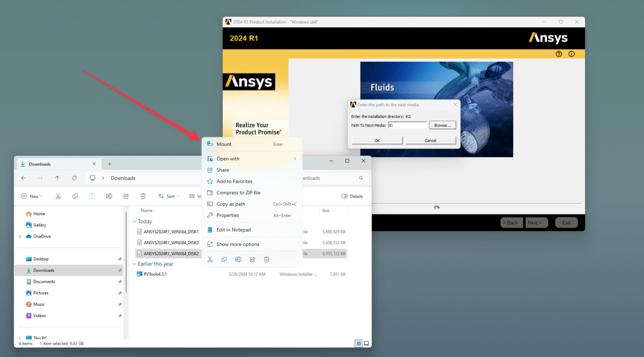
Task: Choose Mount in the context menu
Action: pyautogui.click(x=252, y=144)
